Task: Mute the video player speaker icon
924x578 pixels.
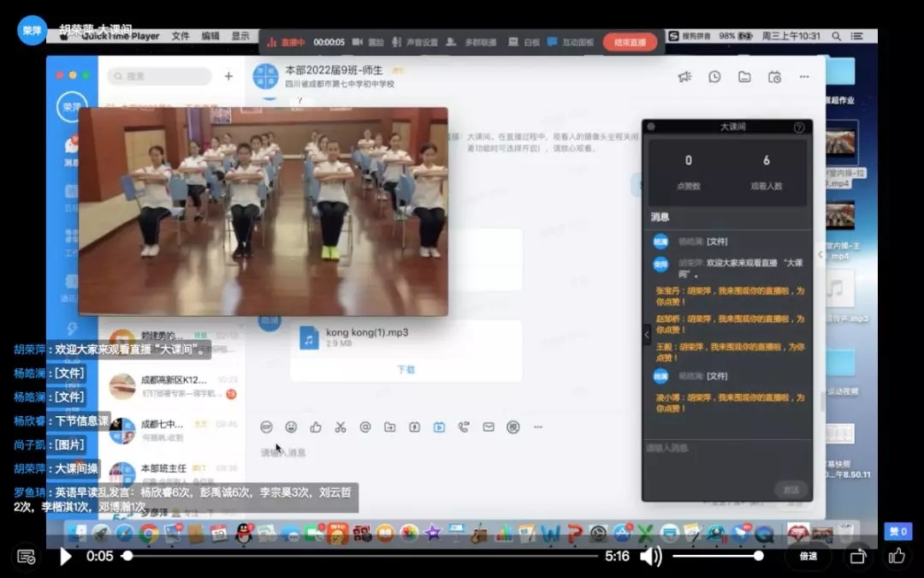Action: pos(650,557)
